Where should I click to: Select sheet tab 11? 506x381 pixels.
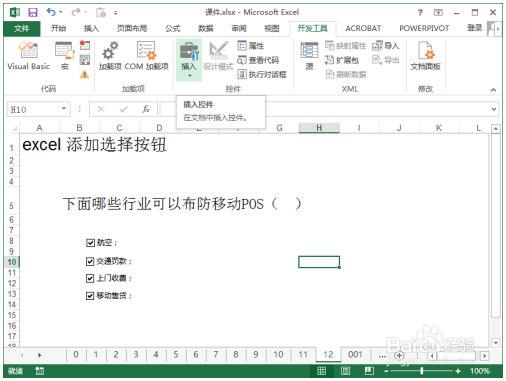tap(303, 355)
